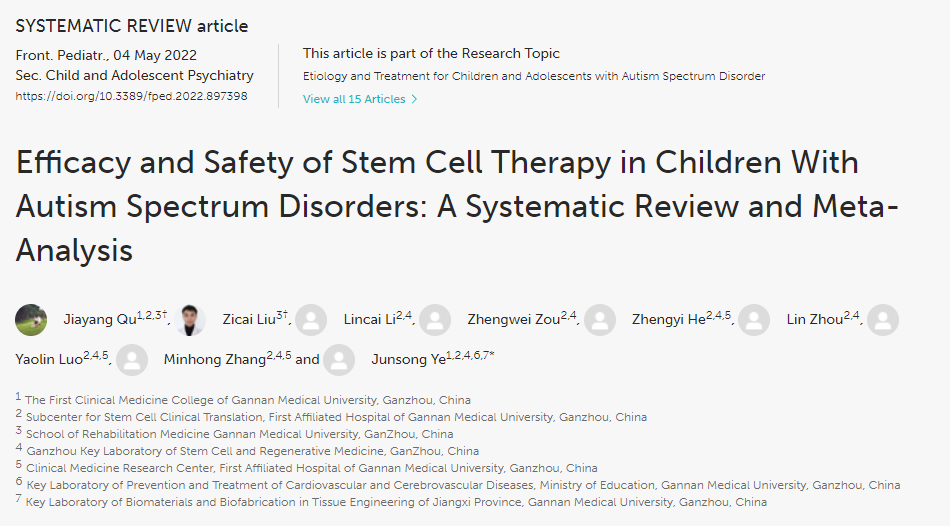
Task: Click the avatar icon beside Zhengwei Zou
Action: pos(435,320)
